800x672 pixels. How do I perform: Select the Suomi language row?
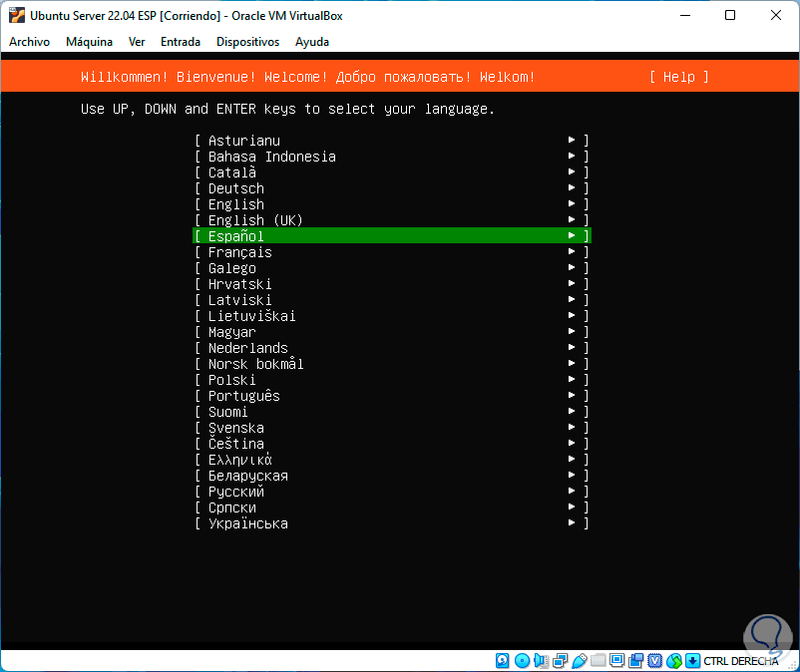pos(392,412)
